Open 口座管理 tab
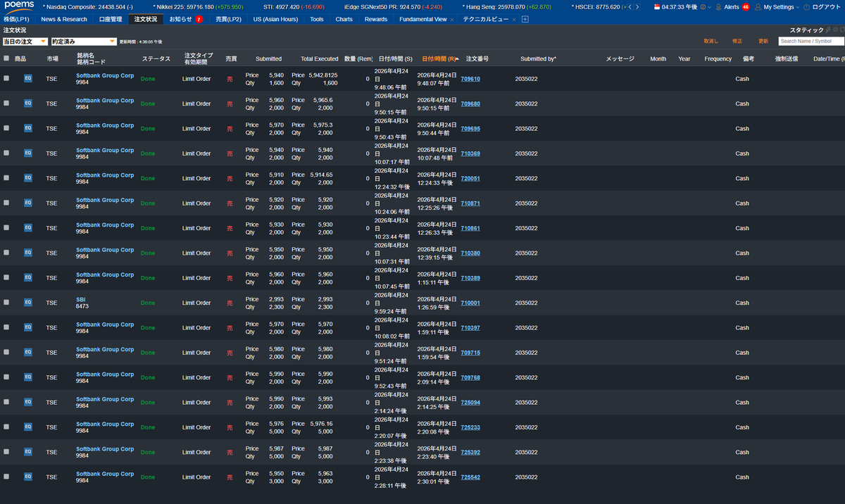The width and height of the screenshot is (845, 504). coord(111,19)
